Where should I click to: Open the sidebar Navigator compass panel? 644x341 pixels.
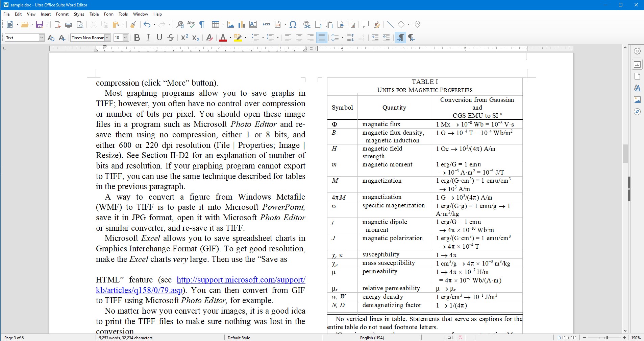637,112
